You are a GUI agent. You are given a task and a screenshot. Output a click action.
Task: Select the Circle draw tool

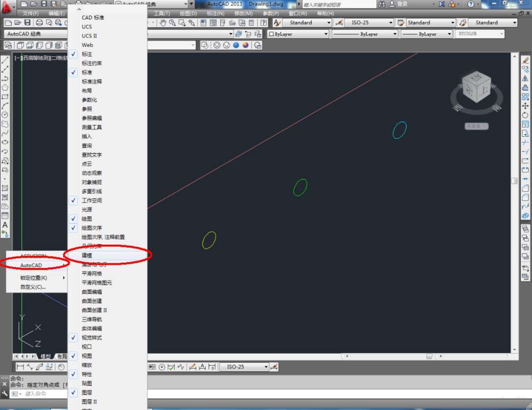pyautogui.click(x=5, y=115)
